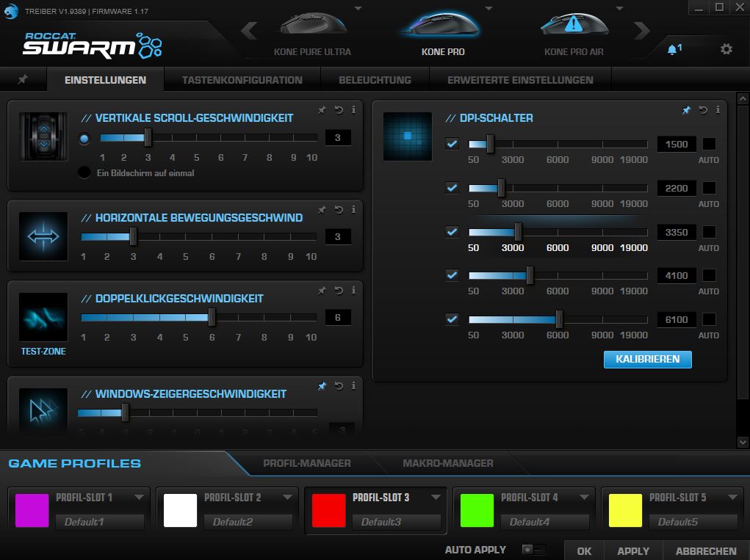Unpin the Windows-Zeigergeschwindigkeit panel

click(322, 385)
